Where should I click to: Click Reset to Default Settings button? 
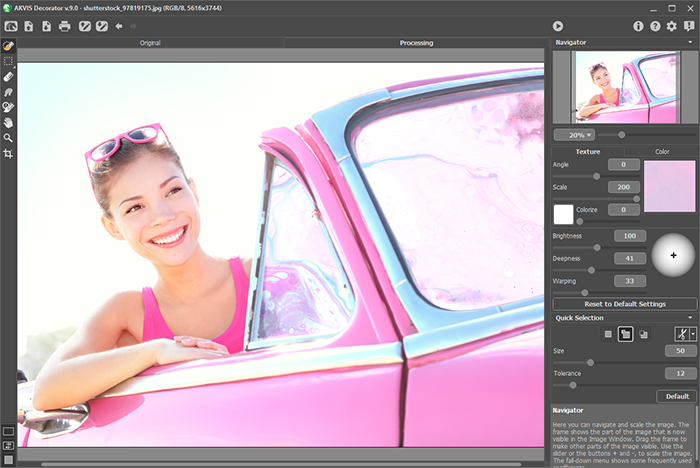click(623, 303)
